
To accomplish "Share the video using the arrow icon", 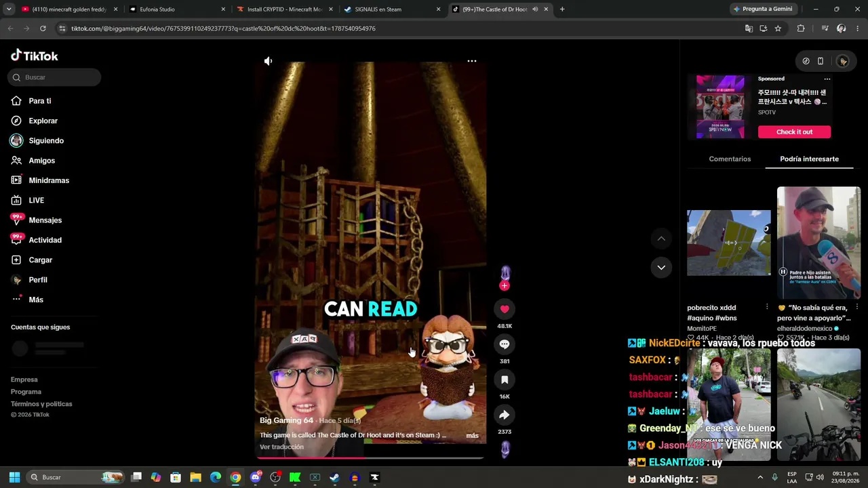I will tap(505, 415).
